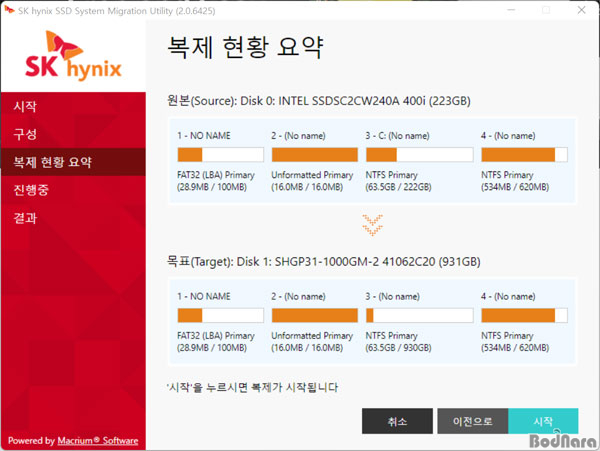The height and width of the screenshot is (451, 600).
Task: Click source label '4 - (No name)'
Action: (508, 136)
